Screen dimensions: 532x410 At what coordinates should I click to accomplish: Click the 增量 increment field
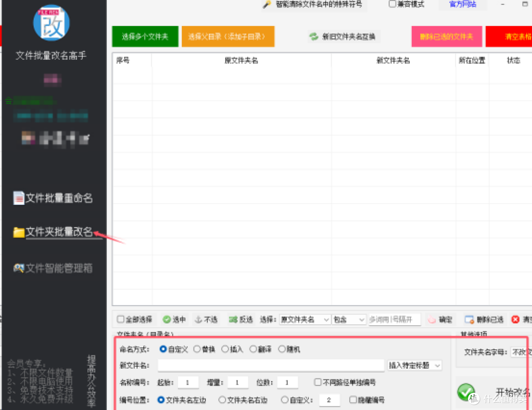[x=237, y=382]
